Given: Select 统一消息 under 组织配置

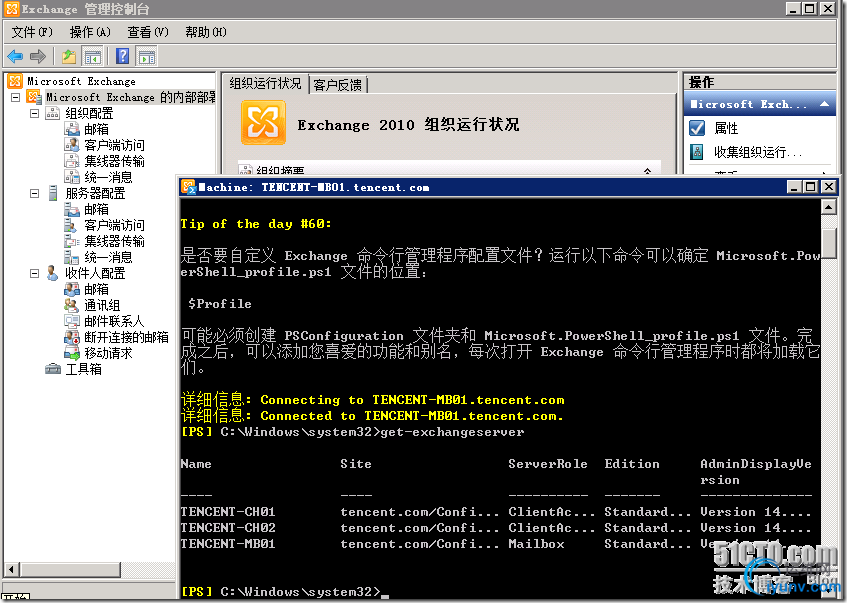Looking at the screenshot, I should tap(108, 177).
